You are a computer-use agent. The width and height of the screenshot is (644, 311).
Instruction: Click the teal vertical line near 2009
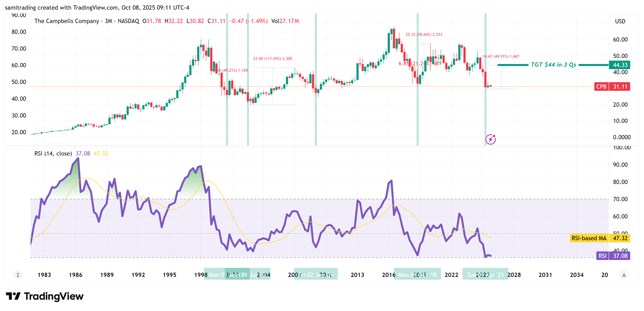(316, 79)
